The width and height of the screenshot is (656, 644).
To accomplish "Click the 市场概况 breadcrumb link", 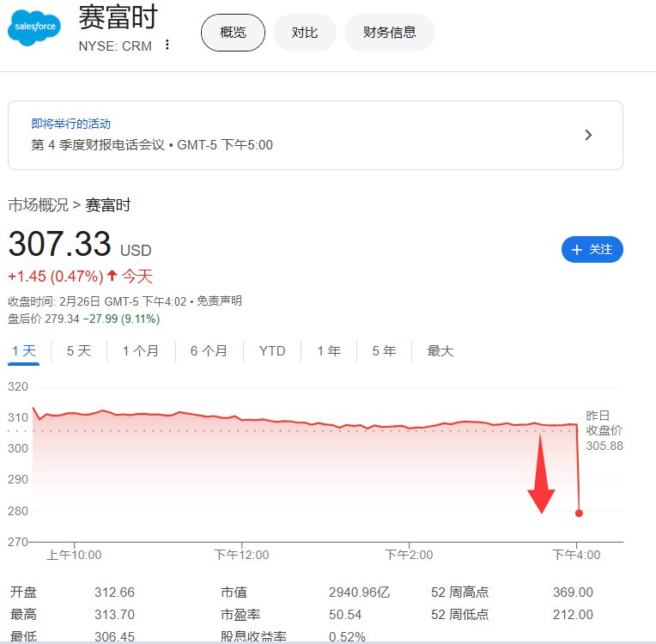I will (38, 205).
